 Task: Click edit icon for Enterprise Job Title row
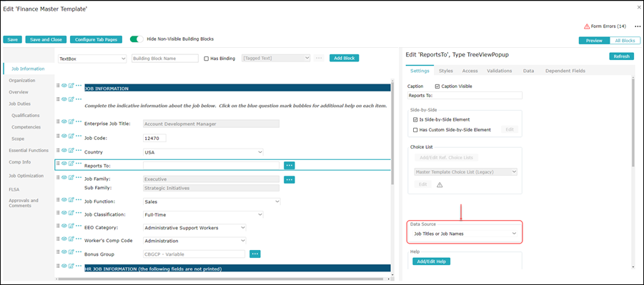click(71, 121)
